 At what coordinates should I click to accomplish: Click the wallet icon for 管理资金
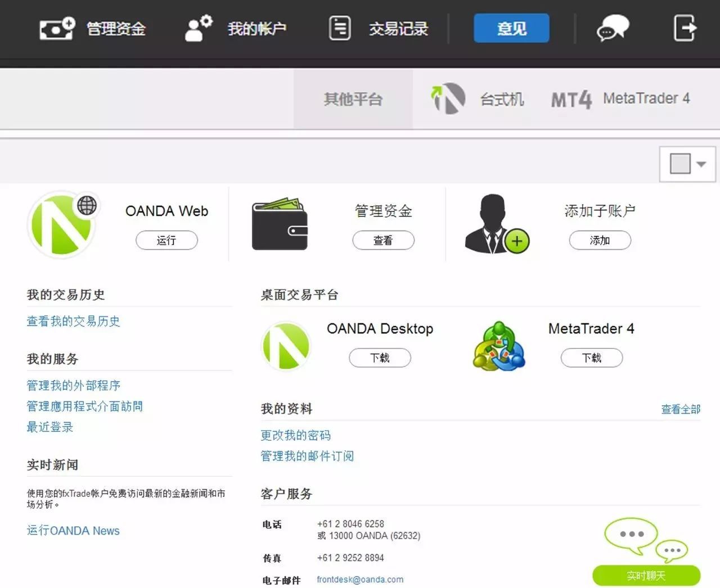280,224
